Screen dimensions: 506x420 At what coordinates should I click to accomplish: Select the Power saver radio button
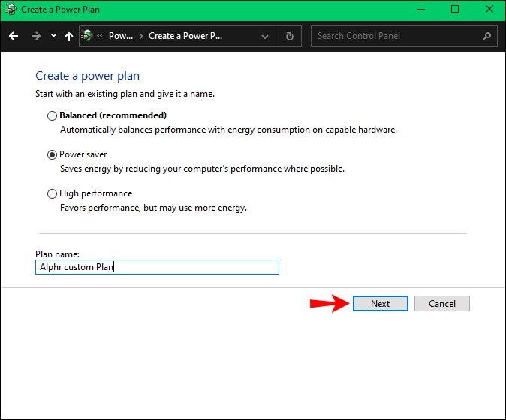pyautogui.click(x=52, y=154)
